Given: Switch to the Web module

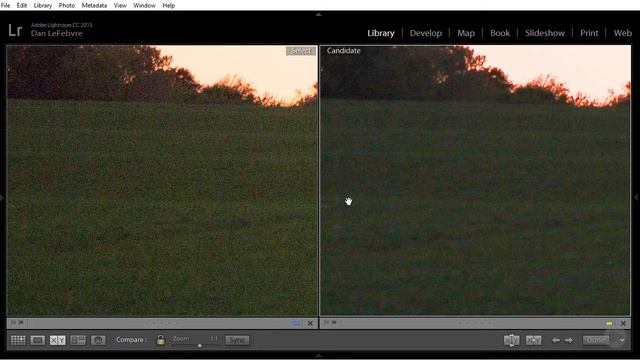Looking at the screenshot, I should click(622, 33).
